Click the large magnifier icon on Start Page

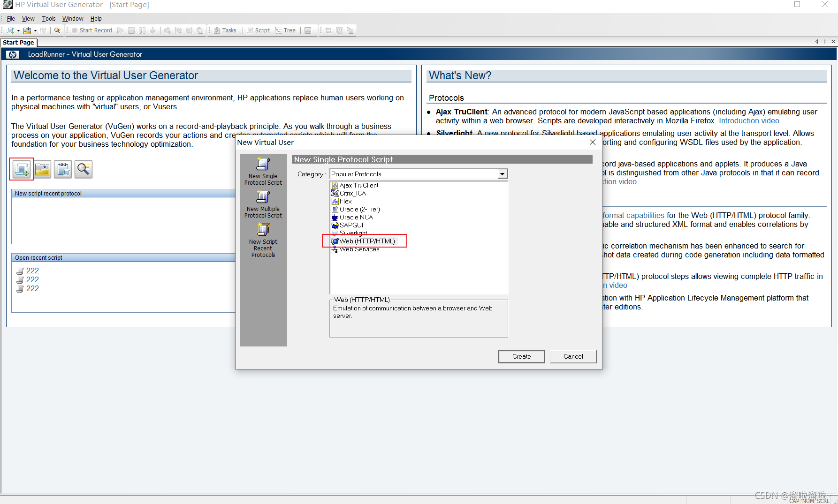coord(84,169)
